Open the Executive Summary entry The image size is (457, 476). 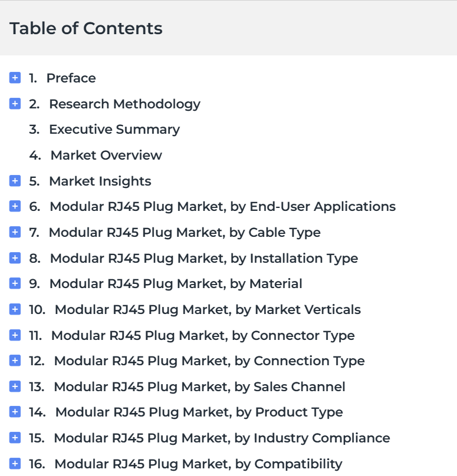pyautogui.click(x=114, y=130)
